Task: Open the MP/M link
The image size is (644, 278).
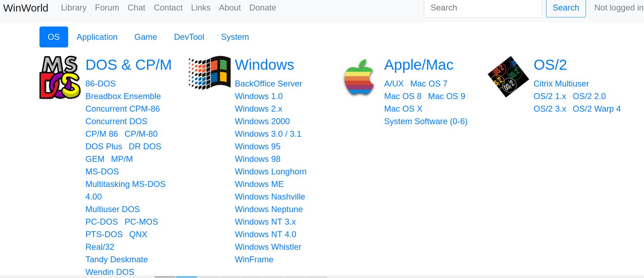Action: point(122,159)
